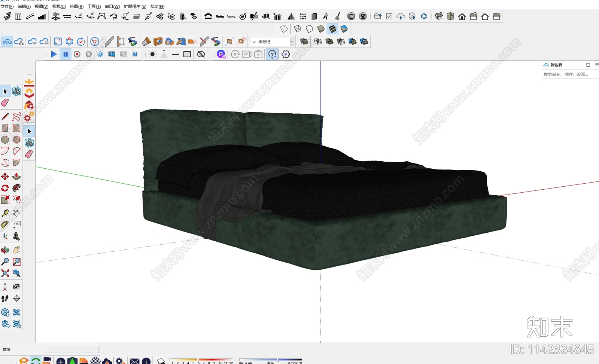599x364 pixels.
Task: Toggle Wireframe face style
Action: click(298, 29)
